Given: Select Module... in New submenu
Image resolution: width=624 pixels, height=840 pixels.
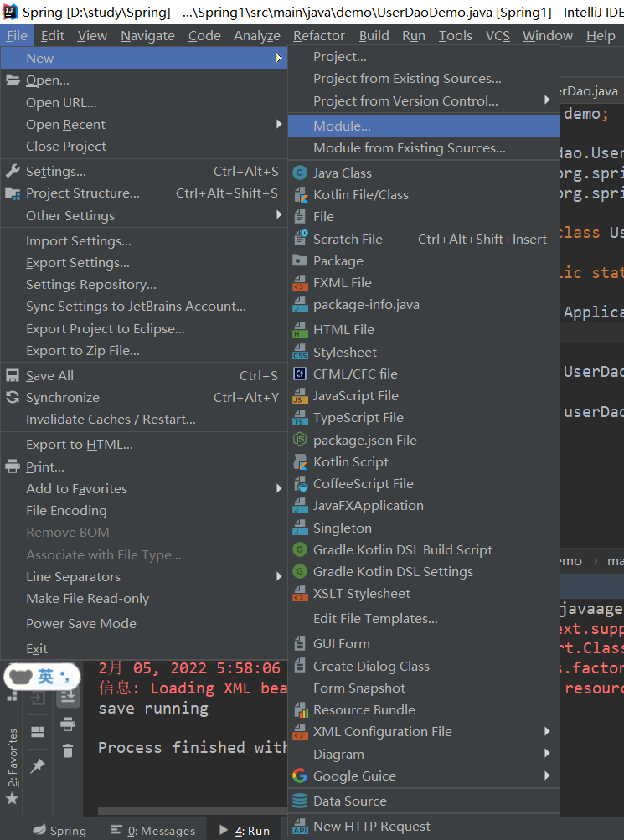Looking at the screenshot, I should tap(424, 126).
